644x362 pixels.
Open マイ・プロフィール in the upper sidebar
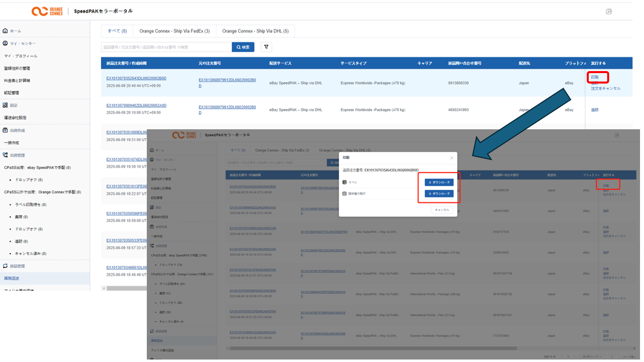(x=21, y=56)
